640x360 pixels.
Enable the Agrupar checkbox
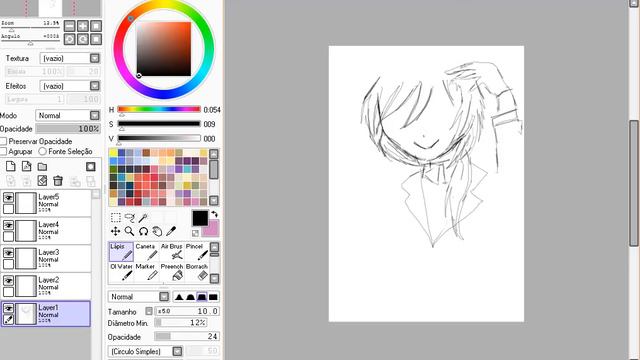tap(4, 151)
